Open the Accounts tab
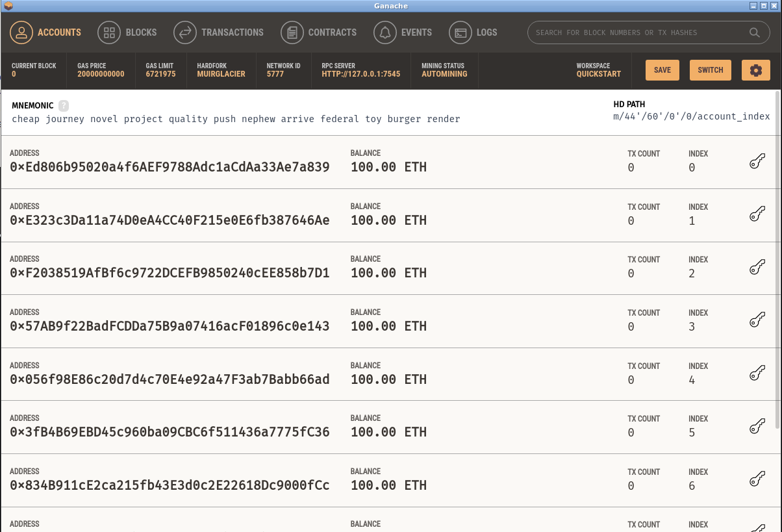Screen dimensions: 782x532 tap(45, 32)
